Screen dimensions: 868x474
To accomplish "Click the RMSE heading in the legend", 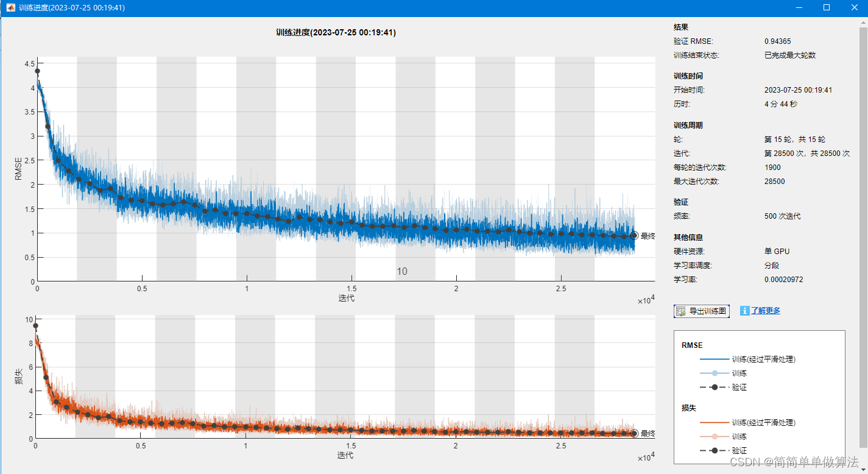I will click(692, 345).
